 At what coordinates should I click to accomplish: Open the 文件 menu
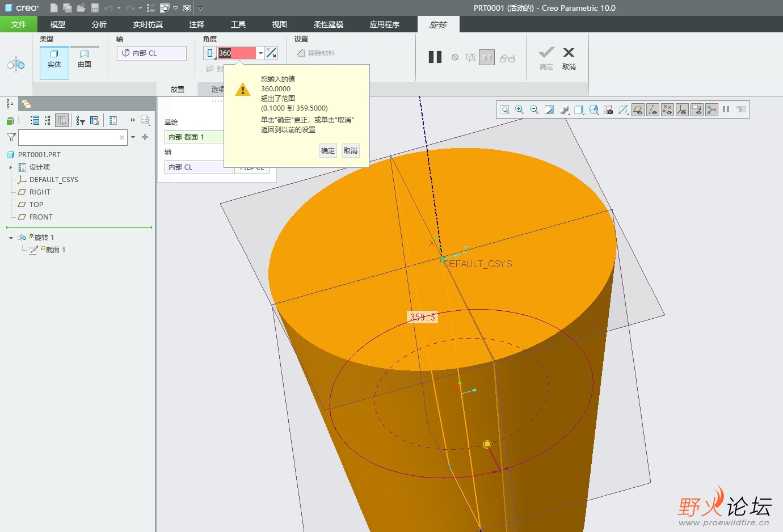coord(19,24)
